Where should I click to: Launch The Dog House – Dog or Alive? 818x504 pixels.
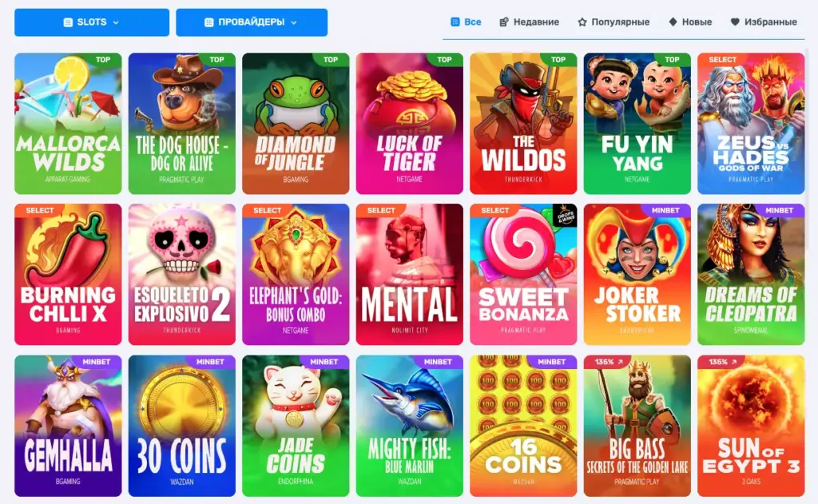click(182, 124)
